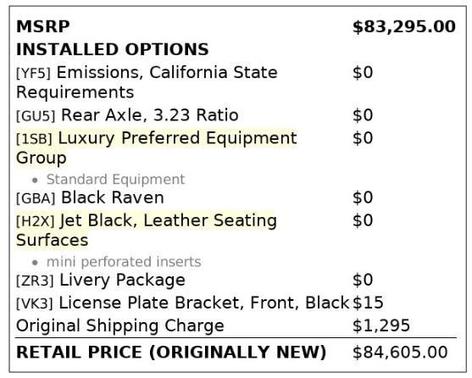This screenshot has height=378, width=472.
Task: Select the Emissions, California State Requirements text
Action: (147, 82)
